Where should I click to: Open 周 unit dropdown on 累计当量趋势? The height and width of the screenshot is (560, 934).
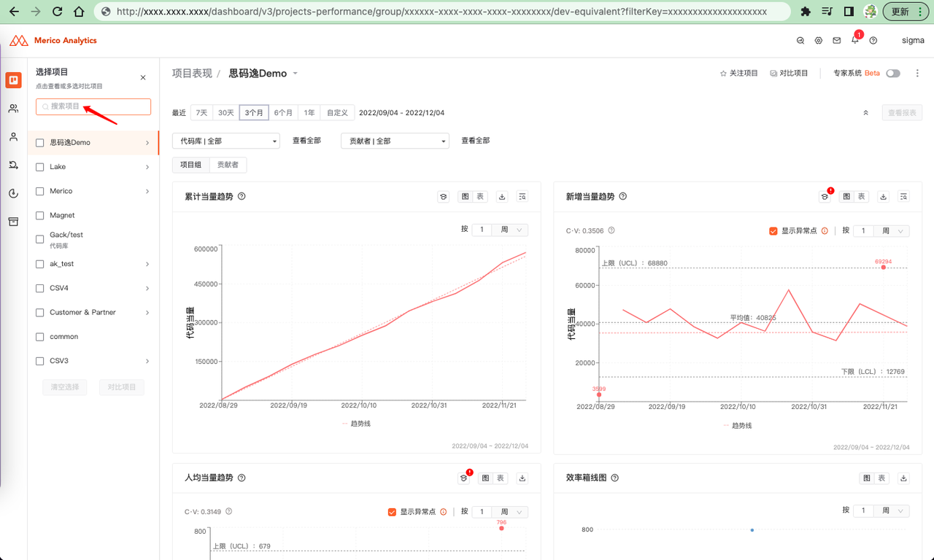[510, 230]
